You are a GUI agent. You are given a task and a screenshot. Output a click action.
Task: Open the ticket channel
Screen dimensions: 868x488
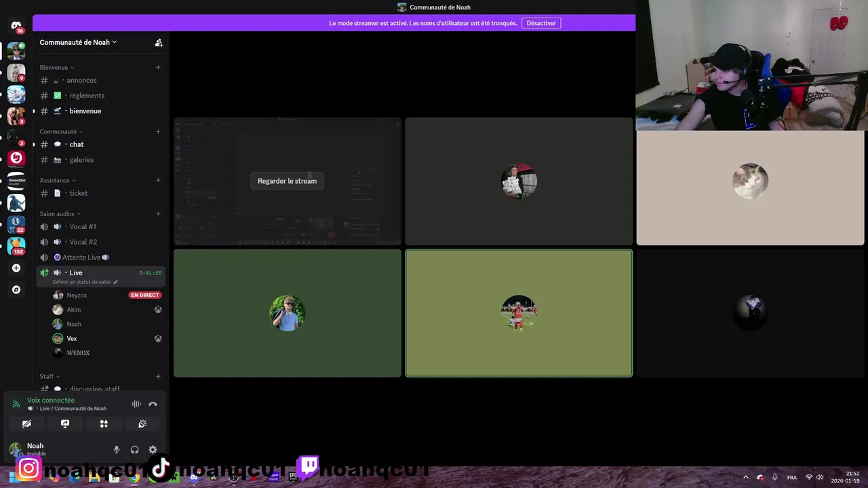pyautogui.click(x=101, y=193)
